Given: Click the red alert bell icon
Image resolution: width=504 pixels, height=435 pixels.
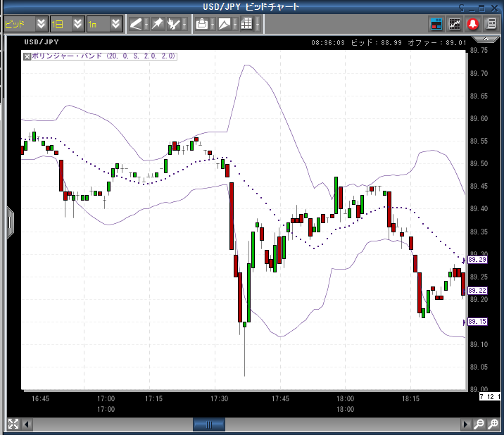Looking at the screenshot, I should click(x=473, y=24).
